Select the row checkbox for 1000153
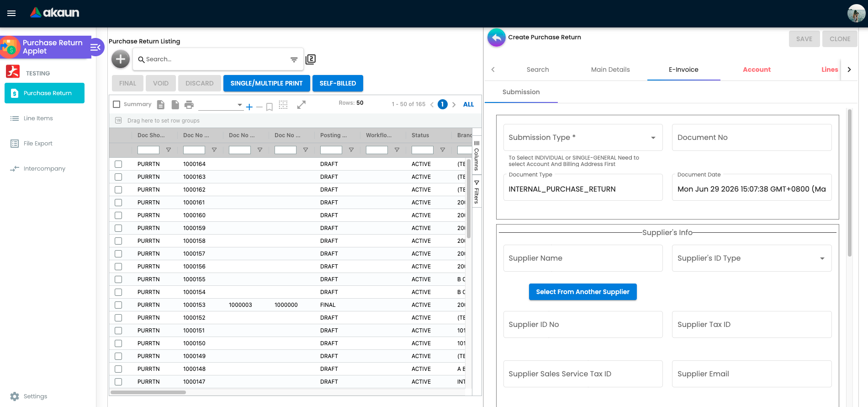 [118, 305]
